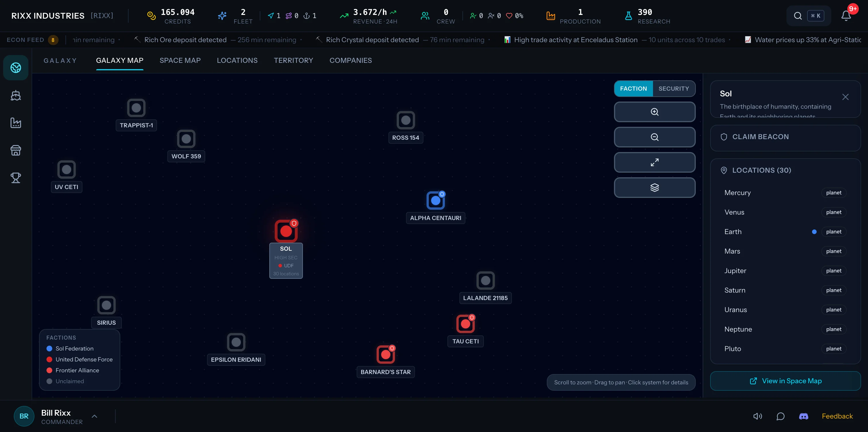Click the United Defense Force legend dot
The width and height of the screenshot is (868, 432).
pos(49,359)
